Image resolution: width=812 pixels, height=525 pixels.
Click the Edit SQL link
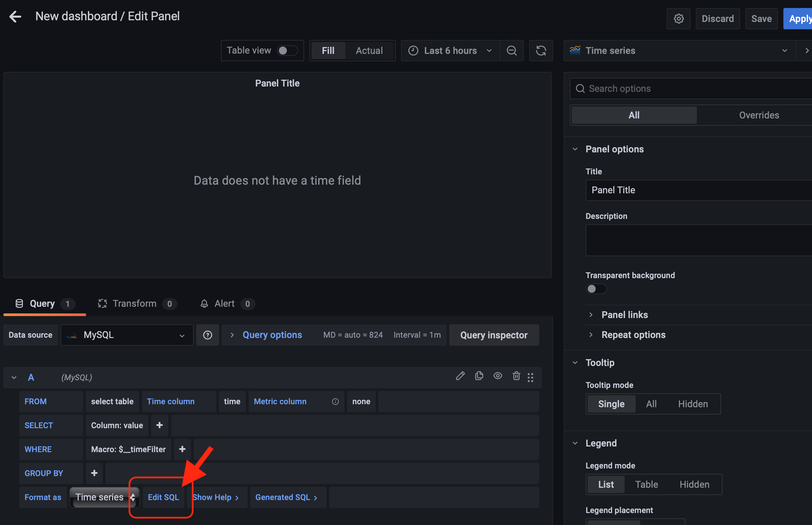coord(163,497)
